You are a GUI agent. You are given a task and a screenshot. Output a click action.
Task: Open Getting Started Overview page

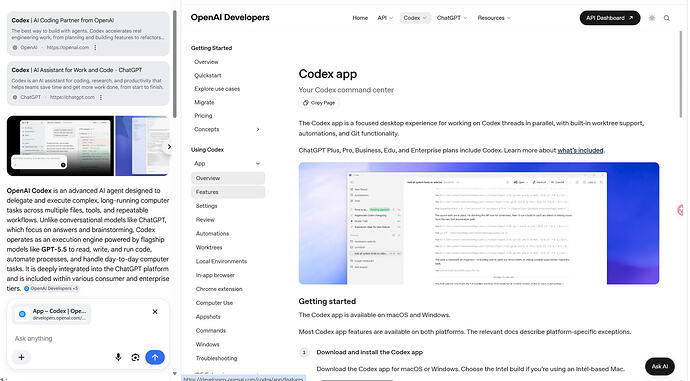pyautogui.click(x=206, y=62)
